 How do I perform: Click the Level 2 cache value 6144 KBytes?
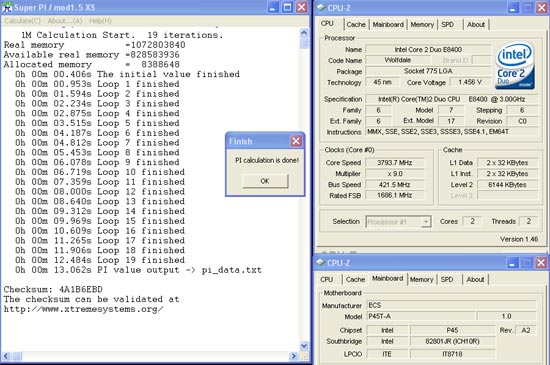tap(507, 185)
